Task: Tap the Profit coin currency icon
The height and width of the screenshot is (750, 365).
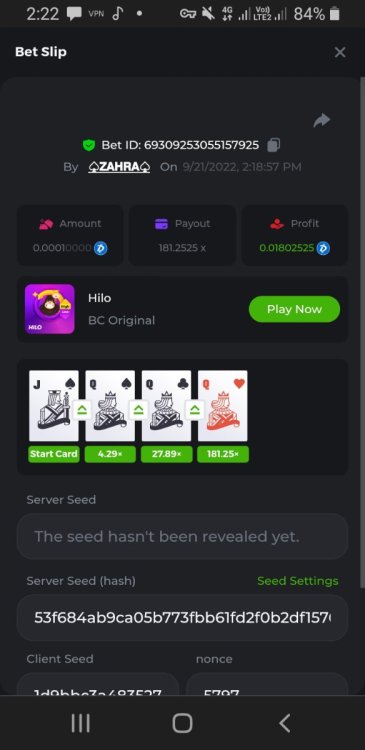Action: tap(323, 248)
